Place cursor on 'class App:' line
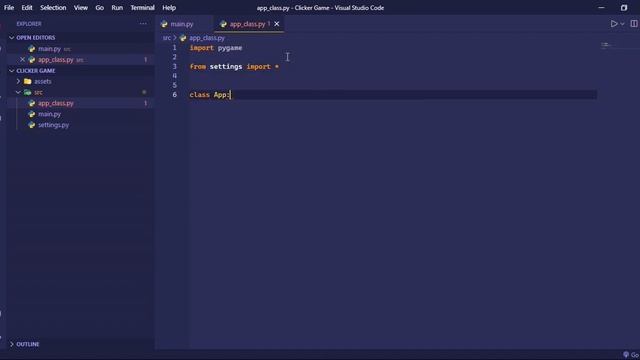Viewport: 640px width, 360px height. point(209,95)
